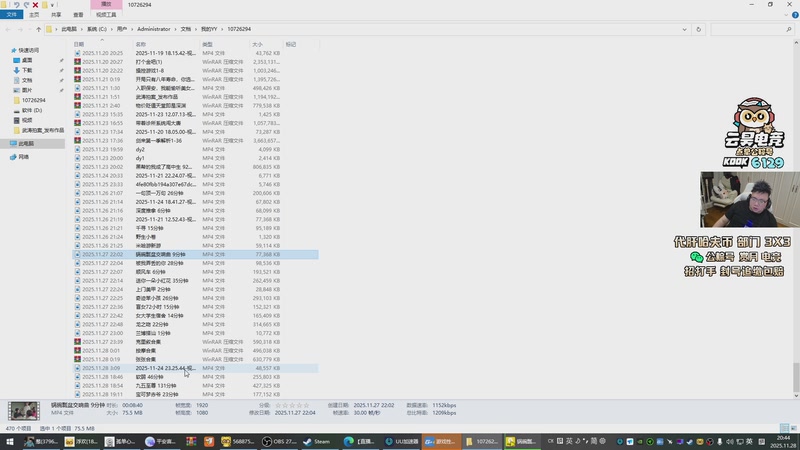Screen dimensions: 800x450
Task: Open the quick access toolbar customize dropdown
Action: tap(53, 5)
